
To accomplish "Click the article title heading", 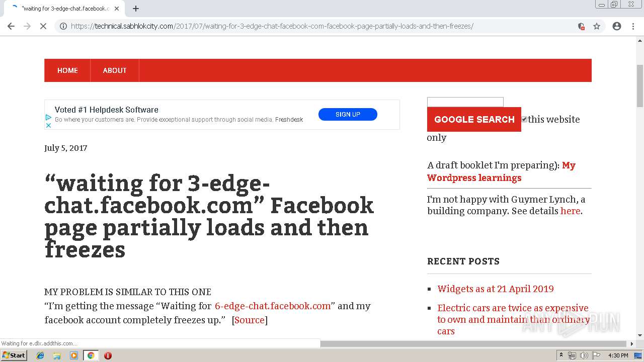I will [209, 216].
